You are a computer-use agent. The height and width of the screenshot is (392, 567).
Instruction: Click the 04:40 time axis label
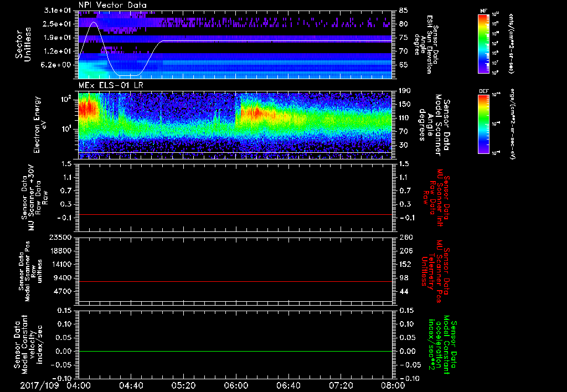(x=131, y=385)
